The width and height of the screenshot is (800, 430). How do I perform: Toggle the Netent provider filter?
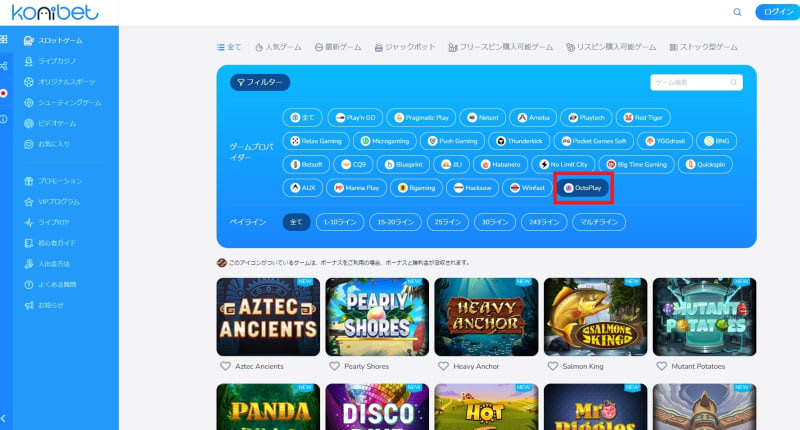pyautogui.click(x=483, y=117)
